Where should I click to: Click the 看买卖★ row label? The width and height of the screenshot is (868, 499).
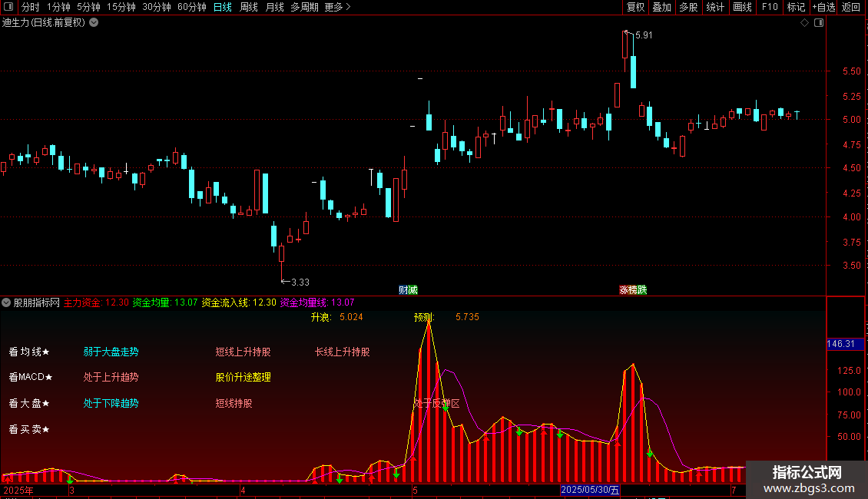tap(29, 429)
